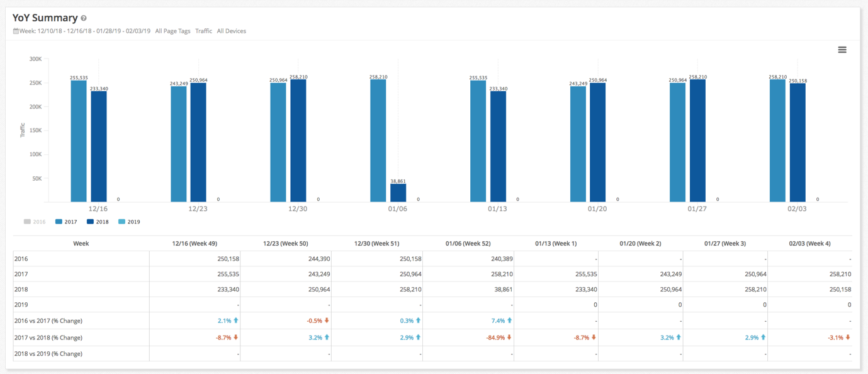Click the up arrow next to 7.4%

pos(509,320)
